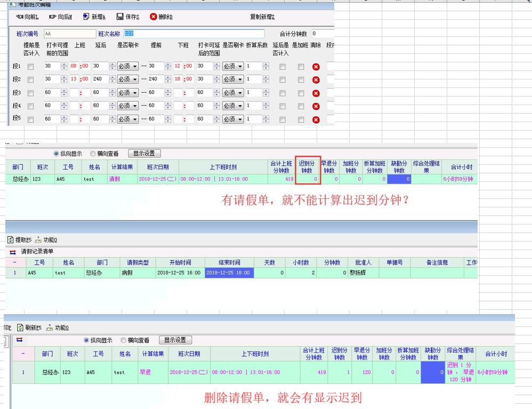Enable 提前是否计入 checkbox for 段1

coord(31,67)
